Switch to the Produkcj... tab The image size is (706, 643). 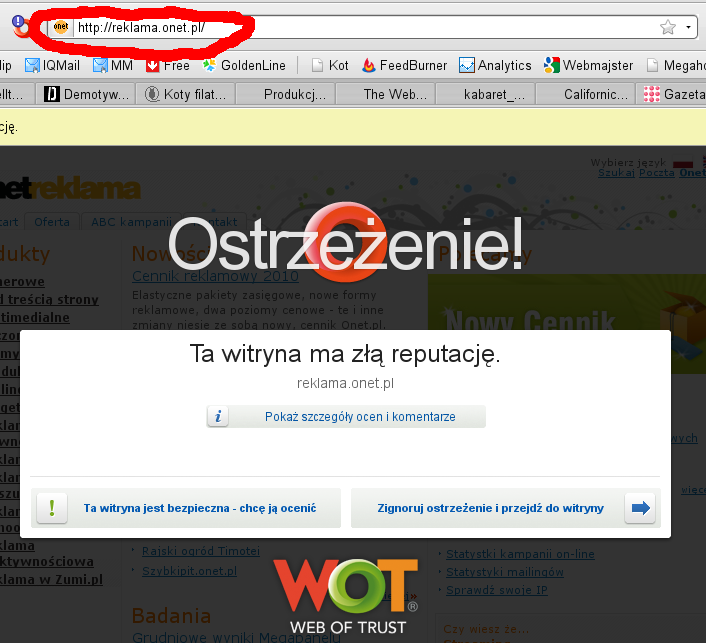pyautogui.click(x=285, y=94)
